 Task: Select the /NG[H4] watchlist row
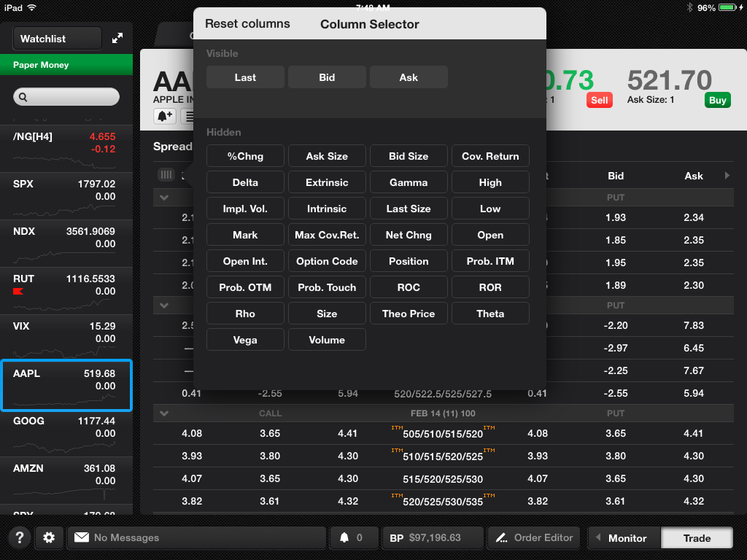point(66,149)
